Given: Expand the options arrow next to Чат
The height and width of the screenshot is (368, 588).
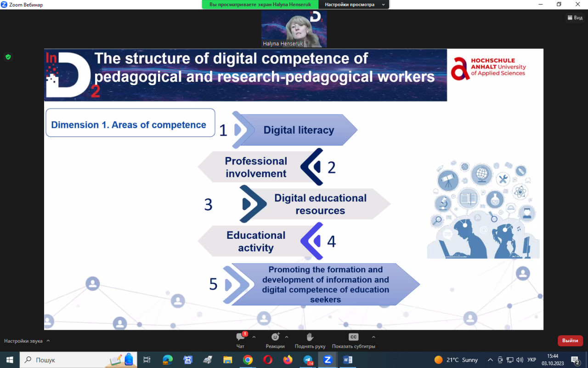Looking at the screenshot, I should pos(254,337).
